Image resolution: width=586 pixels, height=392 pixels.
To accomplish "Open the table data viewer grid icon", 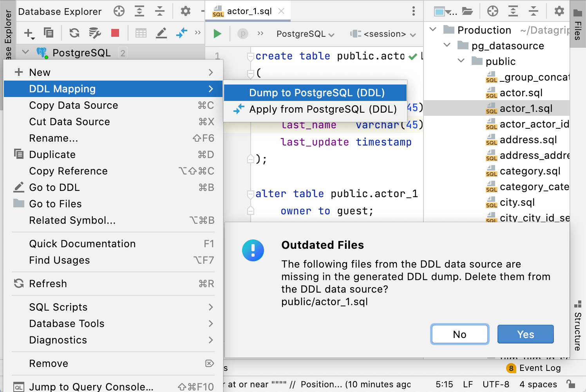I will point(141,33).
